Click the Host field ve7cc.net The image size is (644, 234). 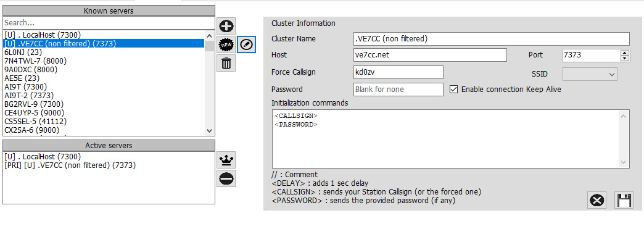430,55
